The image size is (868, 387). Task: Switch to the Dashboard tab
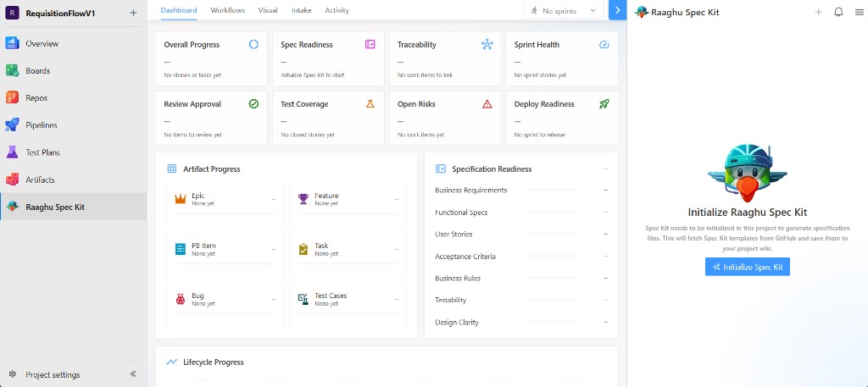179,10
